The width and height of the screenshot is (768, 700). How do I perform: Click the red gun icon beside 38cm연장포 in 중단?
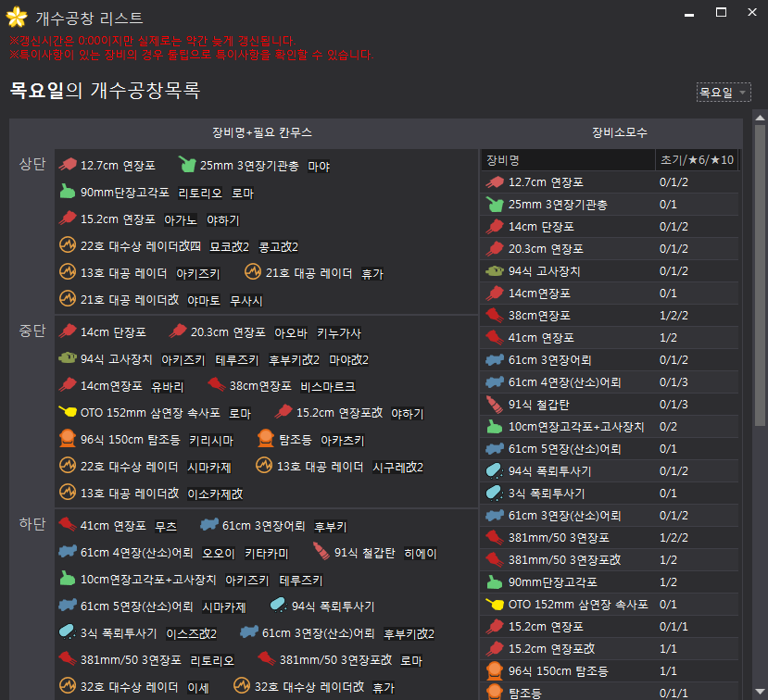point(216,385)
